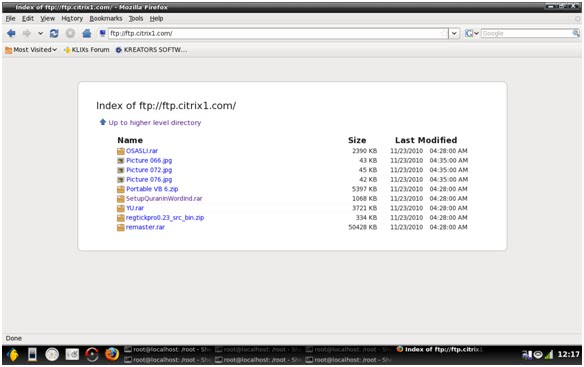Open the View menu

tap(48, 19)
